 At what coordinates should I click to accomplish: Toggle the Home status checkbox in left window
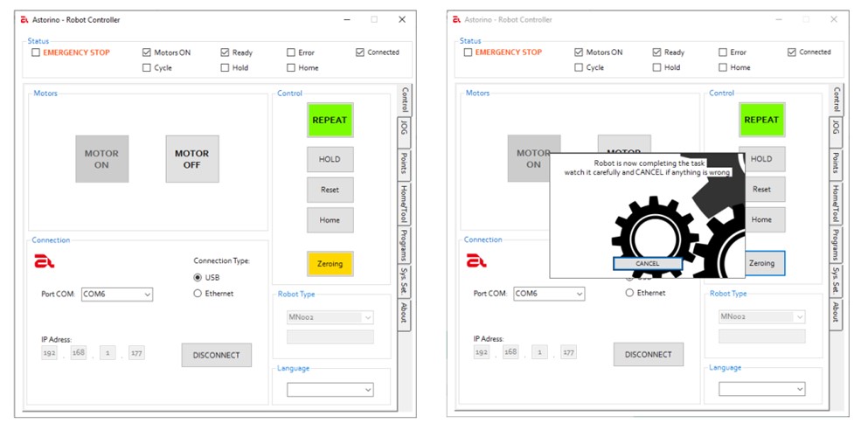pos(291,67)
